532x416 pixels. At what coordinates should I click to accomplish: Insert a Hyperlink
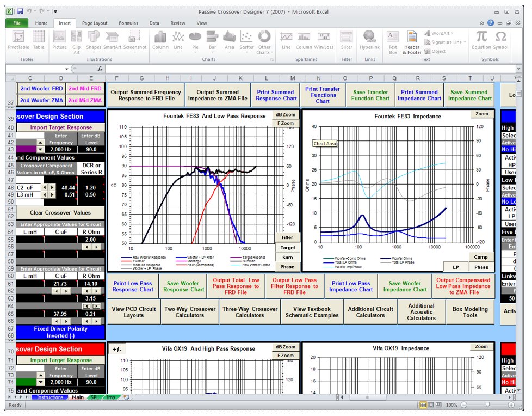point(369,40)
